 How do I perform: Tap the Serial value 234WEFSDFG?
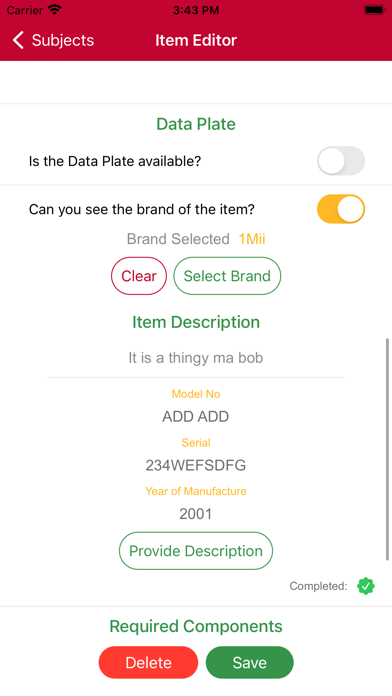point(196,465)
